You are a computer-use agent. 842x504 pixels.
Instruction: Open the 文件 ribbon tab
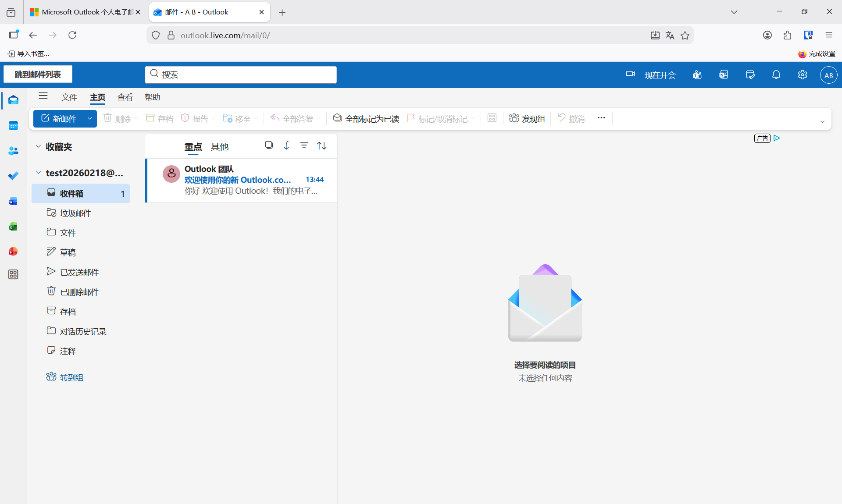69,97
